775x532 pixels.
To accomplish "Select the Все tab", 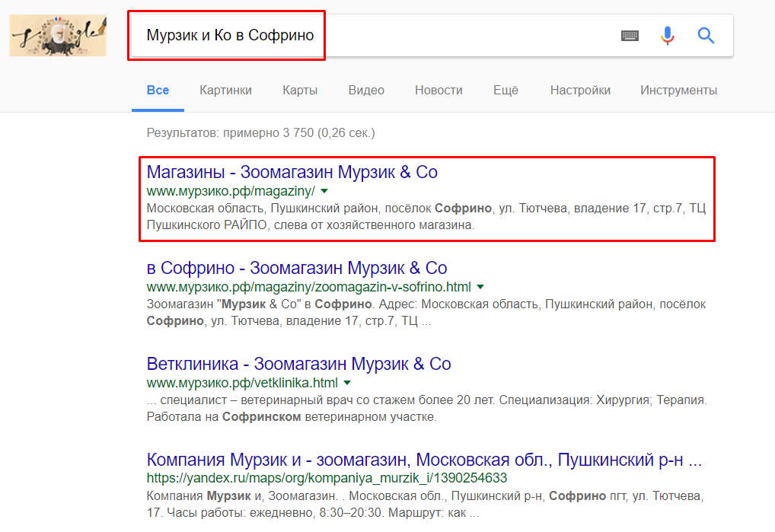I will point(158,91).
